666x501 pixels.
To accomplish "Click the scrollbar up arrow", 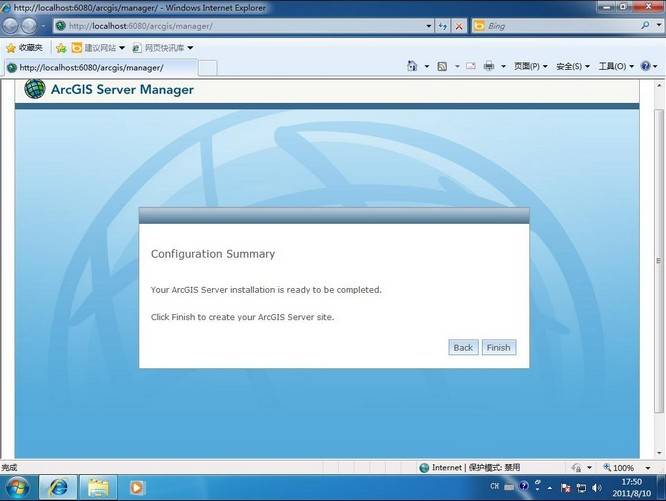I will click(x=659, y=85).
